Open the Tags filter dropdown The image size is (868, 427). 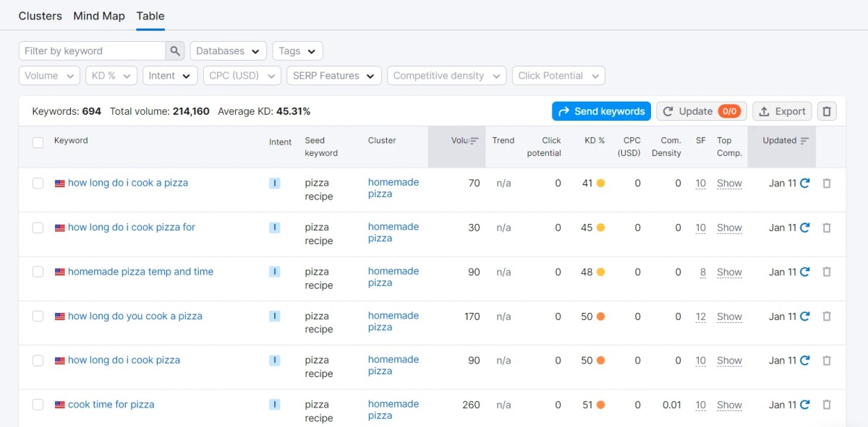(x=298, y=51)
